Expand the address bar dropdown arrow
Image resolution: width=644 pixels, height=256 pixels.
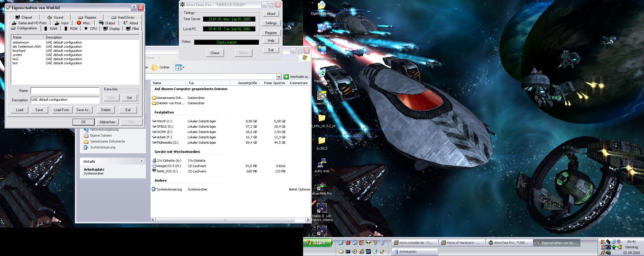click(278, 77)
